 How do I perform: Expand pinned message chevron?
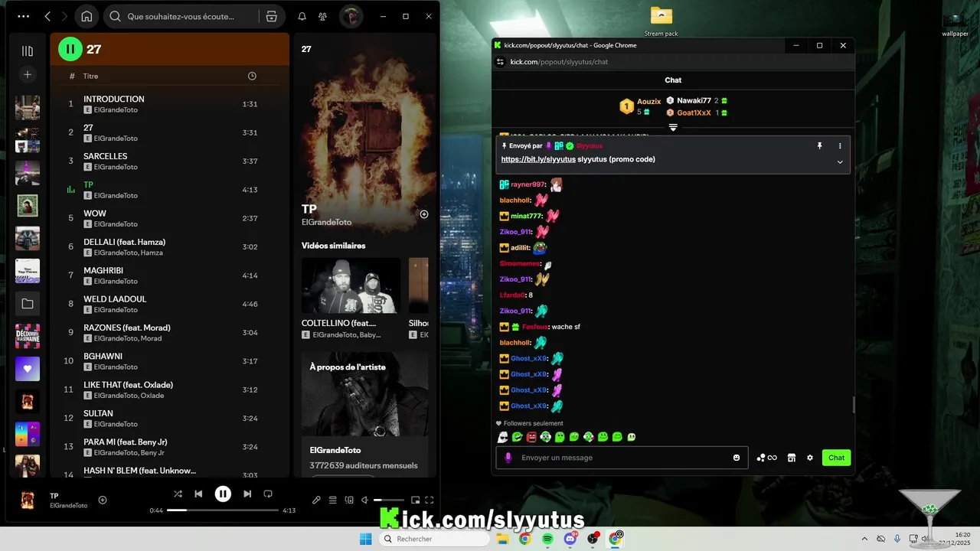coord(840,162)
